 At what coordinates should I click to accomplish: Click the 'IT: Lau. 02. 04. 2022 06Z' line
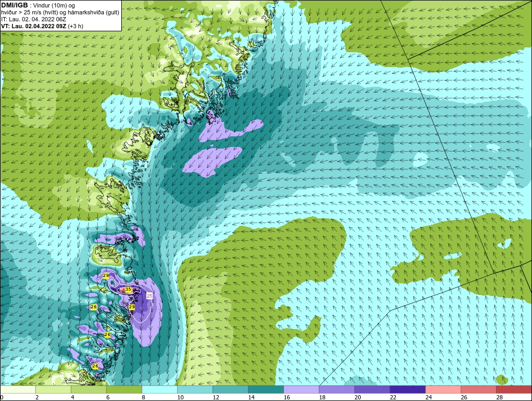coord(34,19)
